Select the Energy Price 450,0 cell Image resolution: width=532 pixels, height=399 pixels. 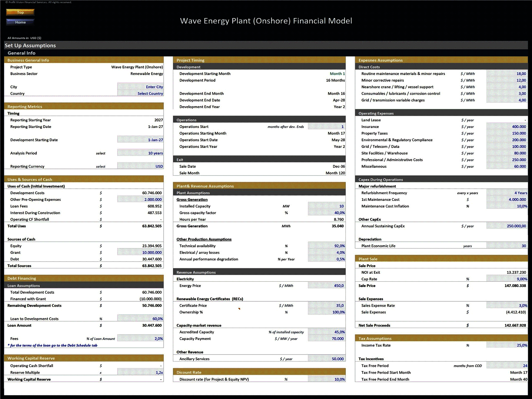327,286
